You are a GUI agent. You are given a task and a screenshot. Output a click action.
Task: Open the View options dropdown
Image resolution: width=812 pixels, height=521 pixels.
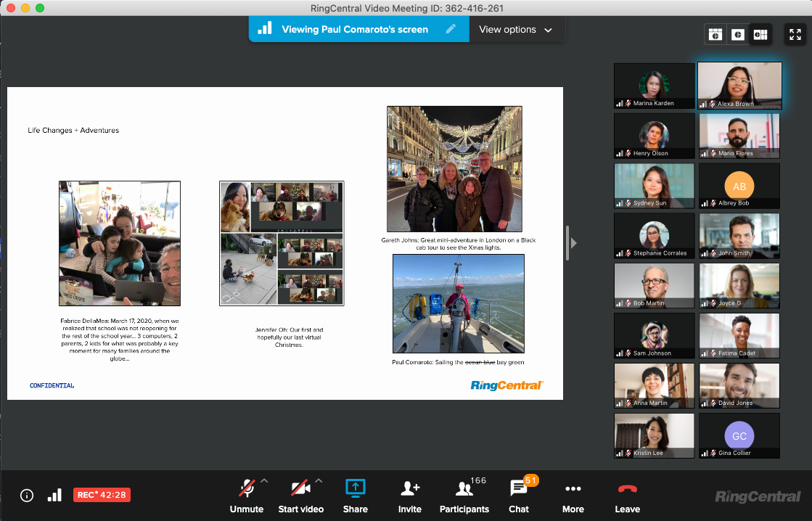point(515,30)
